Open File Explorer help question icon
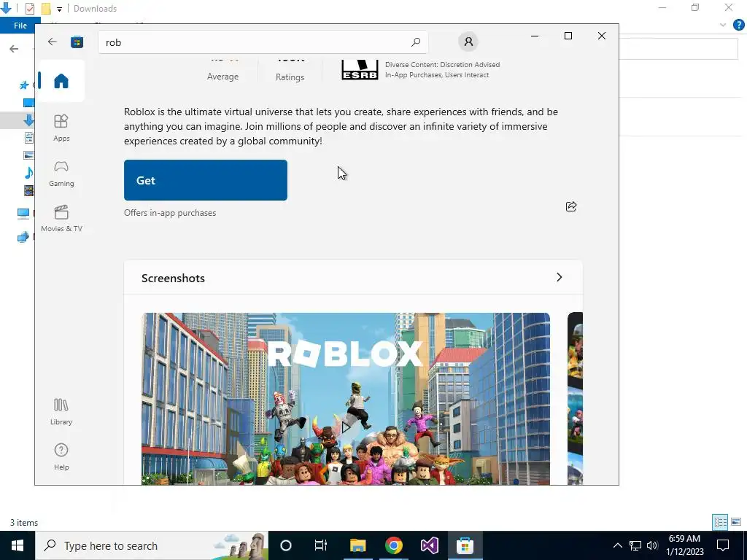The width and height of the screenshot is (747, 560). [x=738, y=25]
